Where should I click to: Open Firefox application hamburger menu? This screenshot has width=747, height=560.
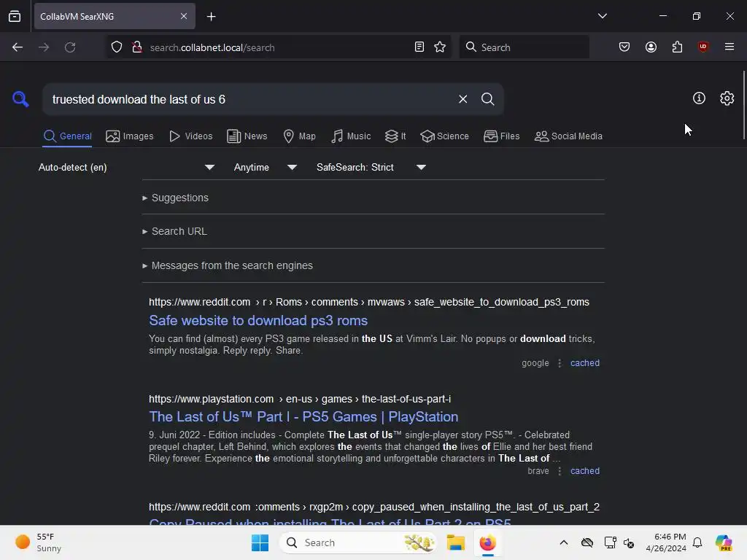[x=729, y=47]
